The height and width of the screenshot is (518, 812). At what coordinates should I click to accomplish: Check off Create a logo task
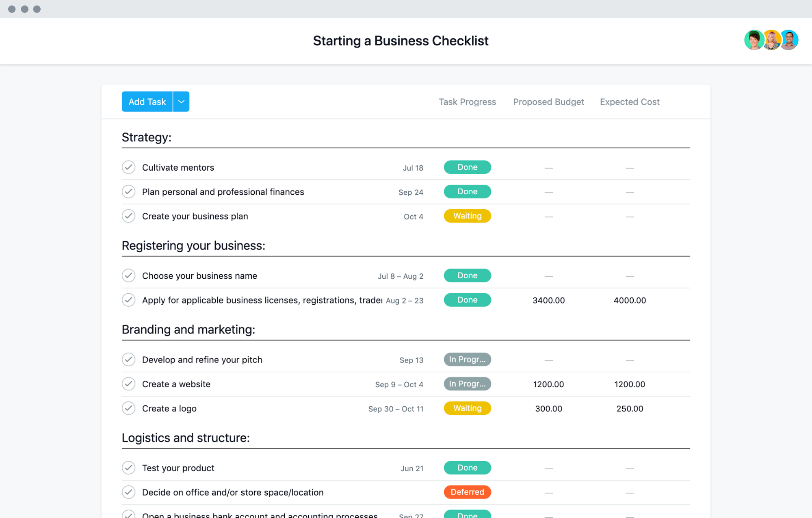128,408
